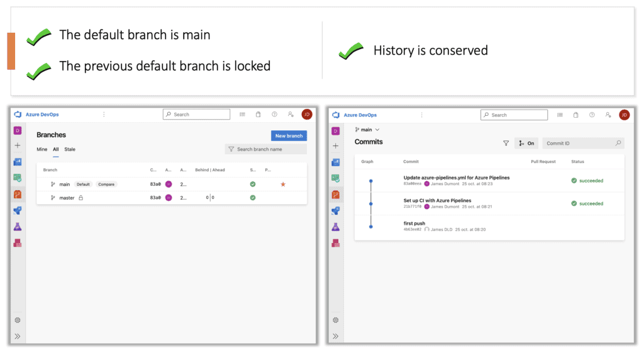
Task: Click the Azure DevOps logo on Commits page
Action: [x=335, y=115]
